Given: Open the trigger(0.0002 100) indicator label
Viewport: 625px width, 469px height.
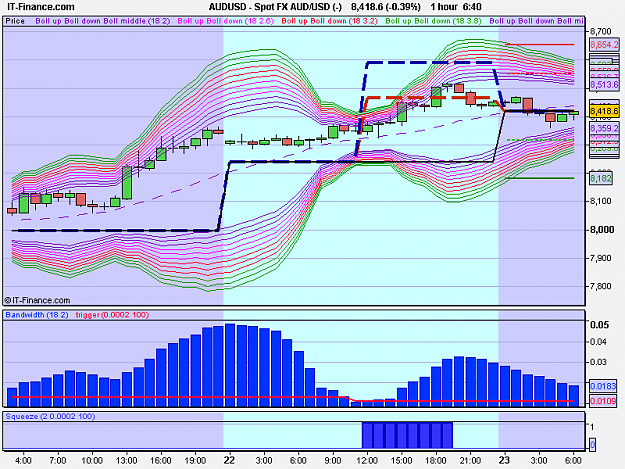Looking at the screenshot, I should [x=112, y=315].
